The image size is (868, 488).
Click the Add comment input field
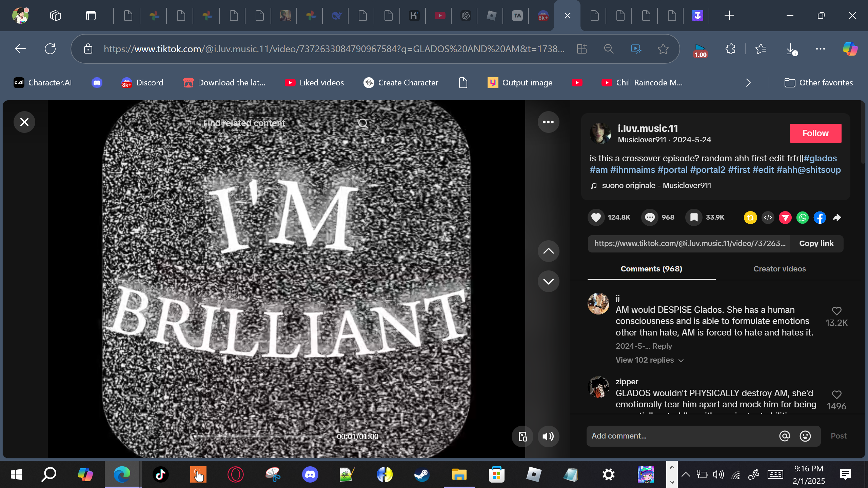682,436
